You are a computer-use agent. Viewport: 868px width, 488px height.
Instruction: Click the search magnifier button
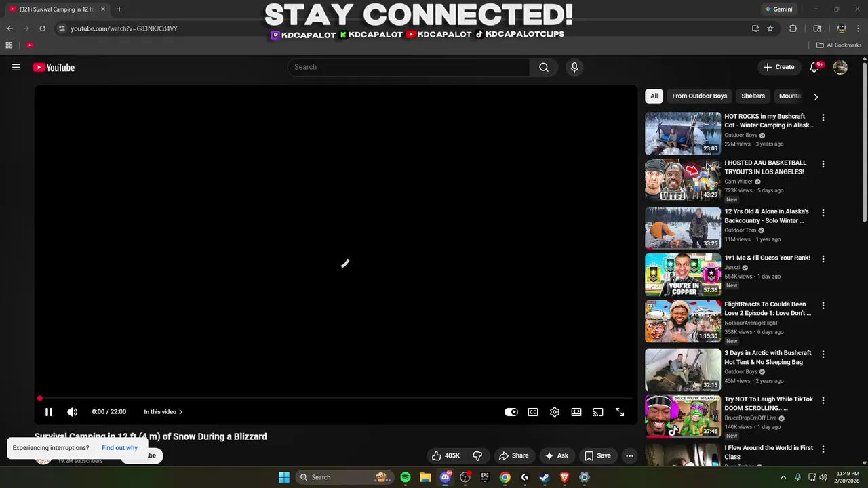tap(544, 67)
